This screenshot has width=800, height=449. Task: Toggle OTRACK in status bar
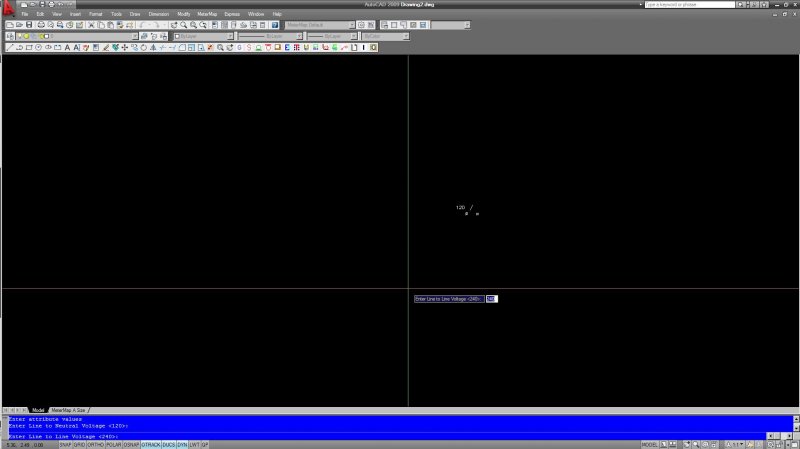[x=151, y=445]
